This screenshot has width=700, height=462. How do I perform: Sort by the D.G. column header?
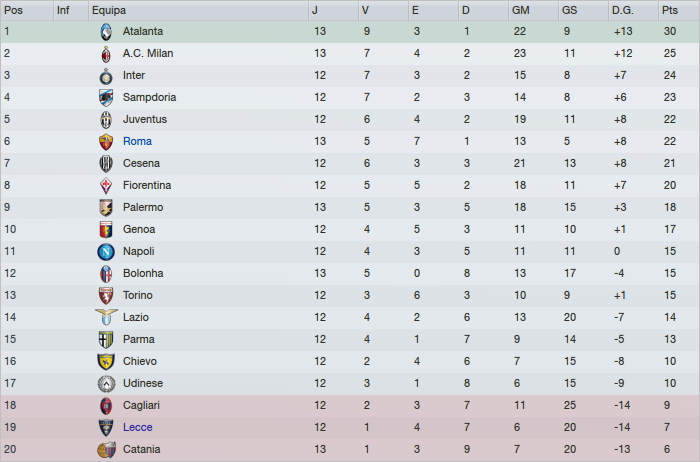click(x=622, y=9)
